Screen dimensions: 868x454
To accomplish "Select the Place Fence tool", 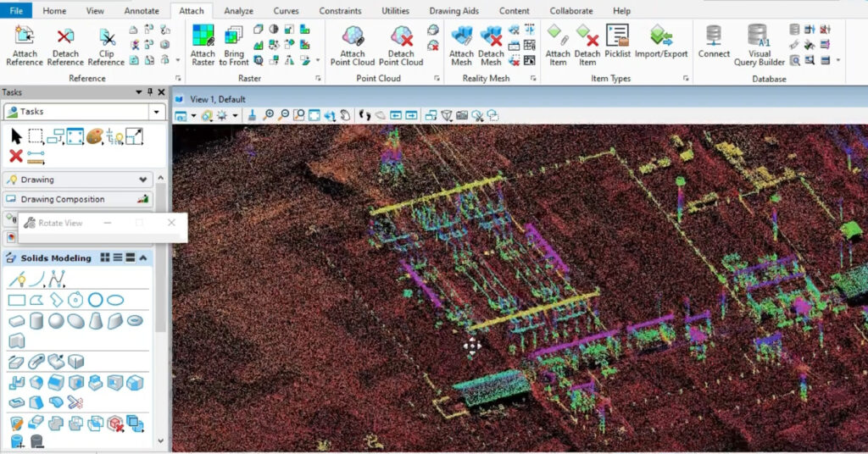I will (36, 136).
